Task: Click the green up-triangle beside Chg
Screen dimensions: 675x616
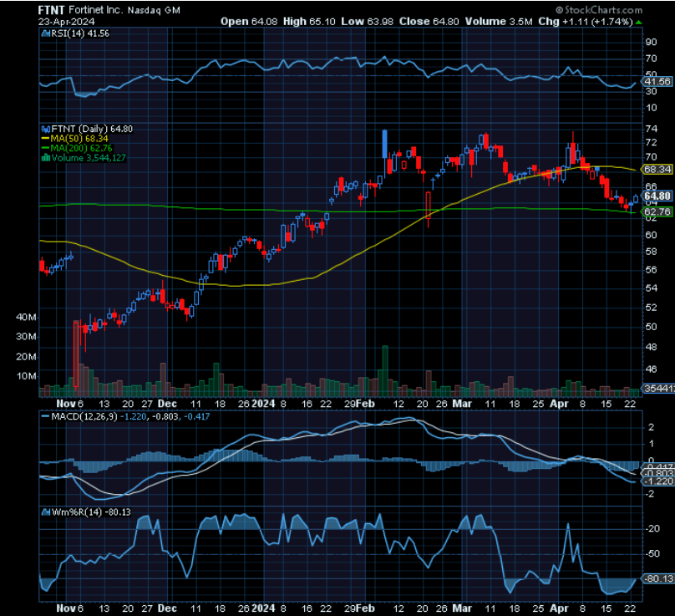Action: [x=639, y=22]
